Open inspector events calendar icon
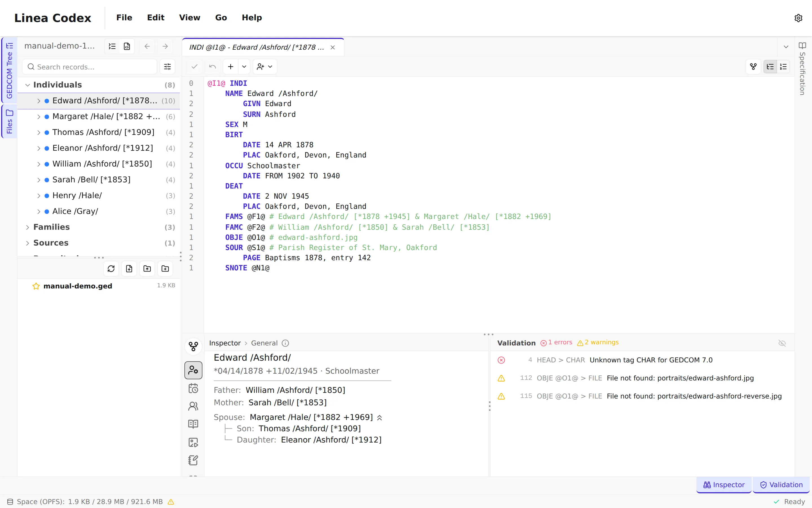Screen dimensions: 812x508 pos(193,388)
